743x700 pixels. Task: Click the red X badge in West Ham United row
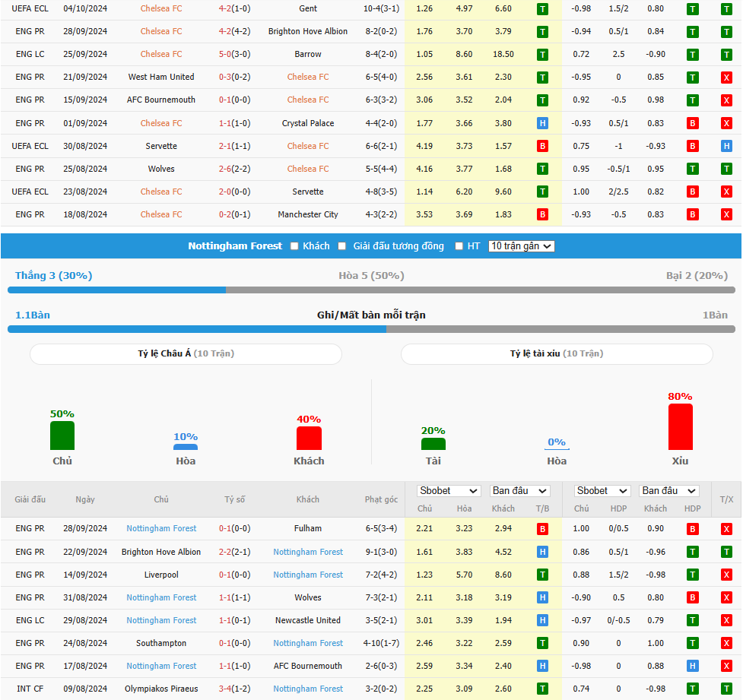(726, 78)
